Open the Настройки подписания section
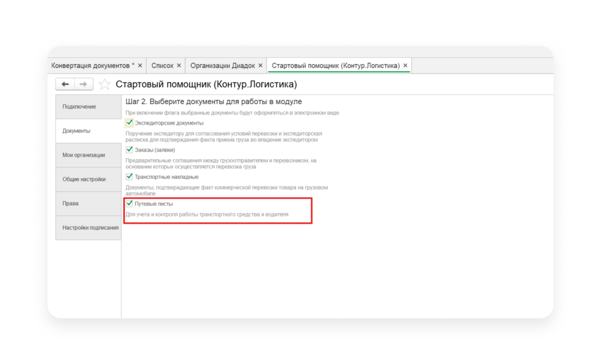Viewport: 601px width, 364px height. (88, 228)
